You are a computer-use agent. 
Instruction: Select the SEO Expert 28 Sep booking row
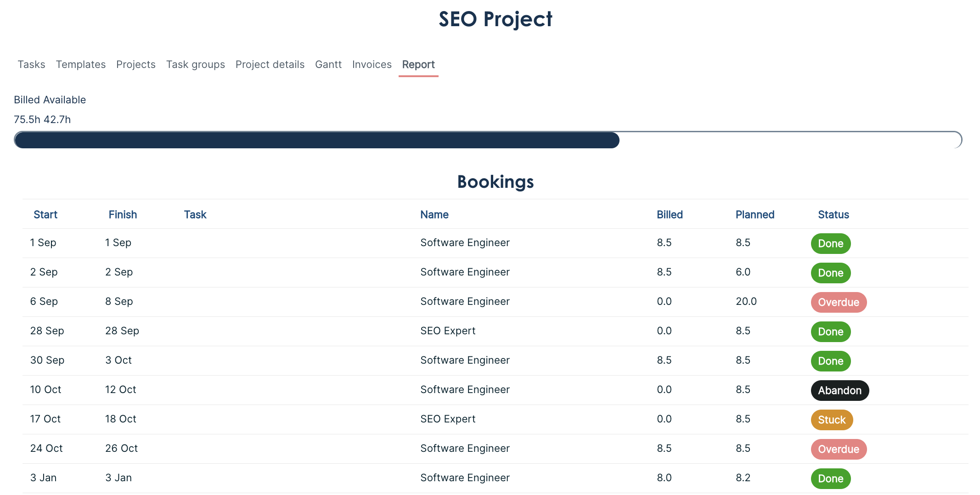[x=447, y=331]
